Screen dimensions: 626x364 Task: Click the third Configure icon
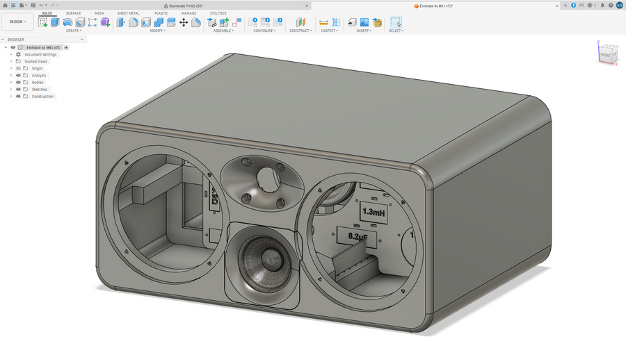click(x=278, y=22)
